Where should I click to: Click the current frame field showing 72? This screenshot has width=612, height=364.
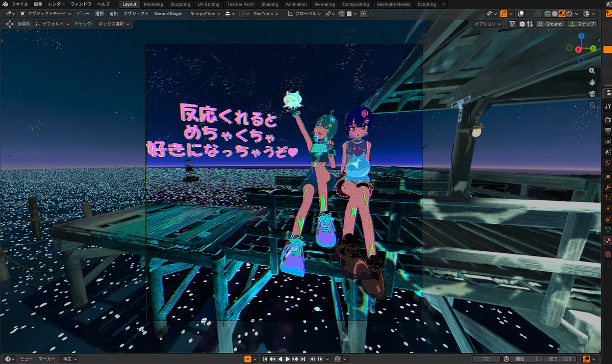pyautogui.click(x=486, y=359)
